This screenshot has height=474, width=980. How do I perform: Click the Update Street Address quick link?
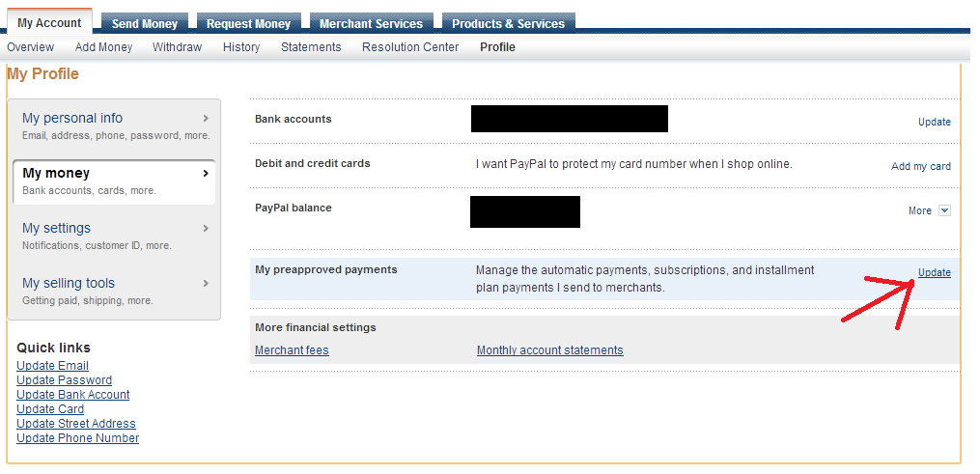(x=76, y=424)
